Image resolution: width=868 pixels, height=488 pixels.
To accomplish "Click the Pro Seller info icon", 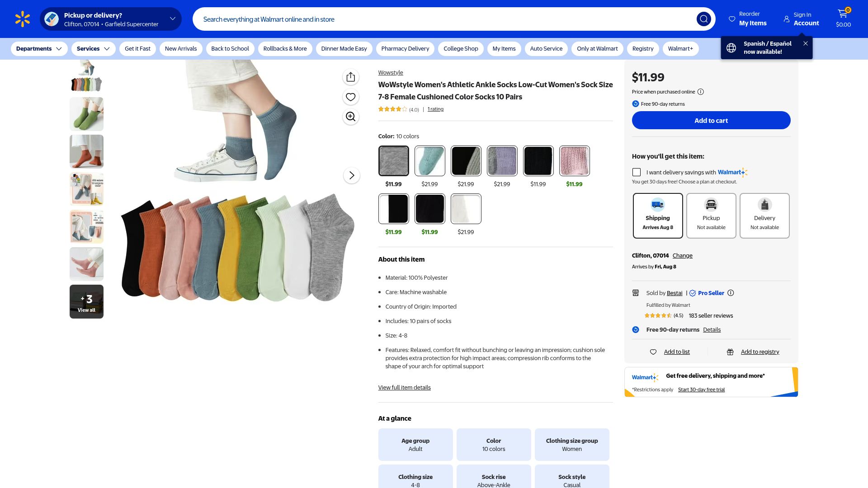I will point(731,293).
